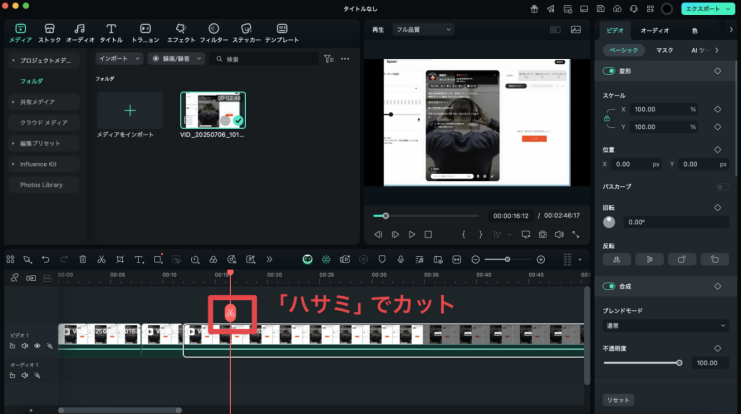This screenshot has width=742, height=415.
Task: Toggle the Compositing (合成) switch
Action: point(609,286)
